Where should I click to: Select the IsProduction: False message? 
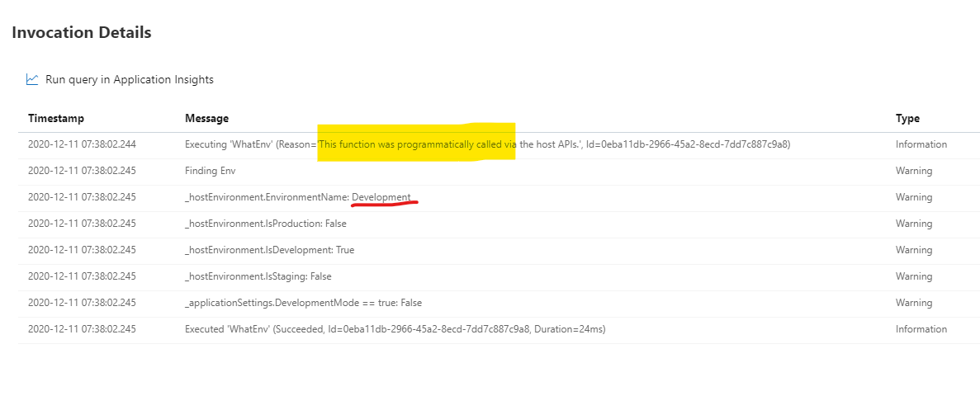[x=266, y=223]
